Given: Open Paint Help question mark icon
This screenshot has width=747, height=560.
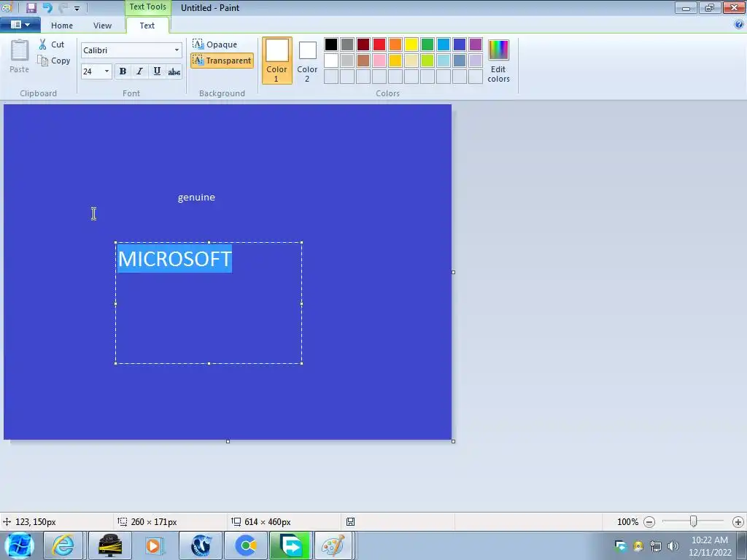Looking at the screenshot, I should pyautogui.click(x=739, y=24).
